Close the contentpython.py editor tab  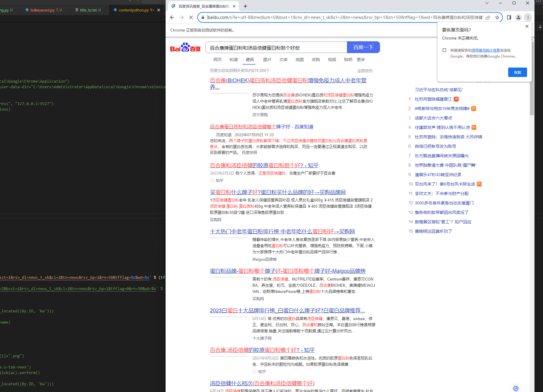point(159,10)
